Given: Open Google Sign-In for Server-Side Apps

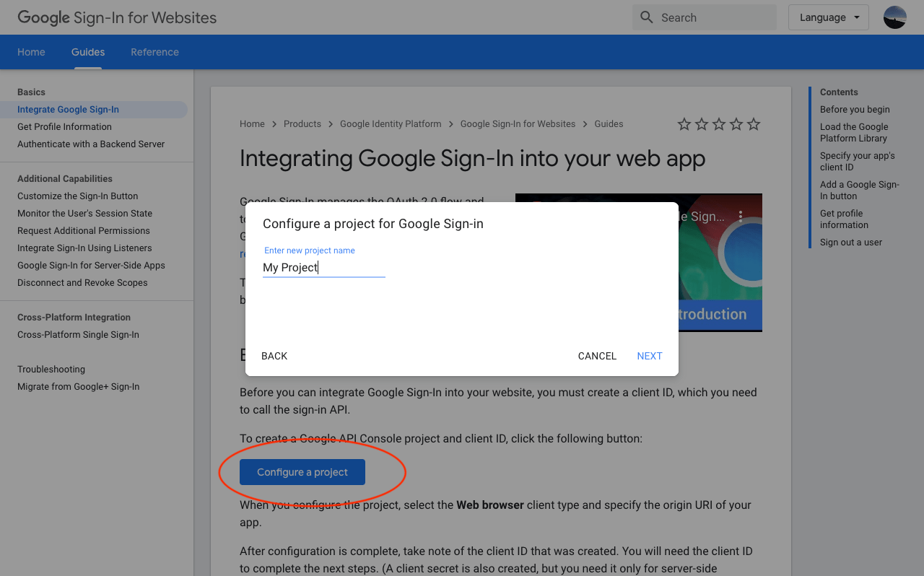Looking at the screenshot, I should point(91,266).
